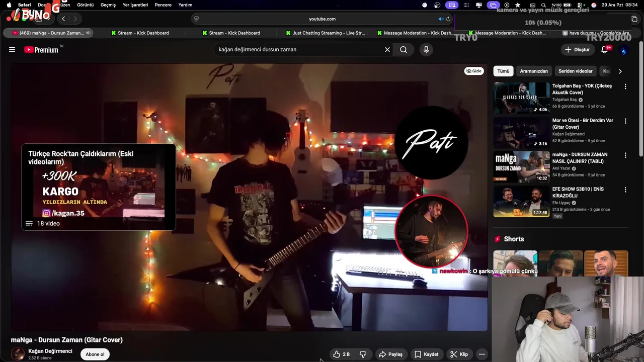Show more filter chips with right arrow
The width and height of the screenshot is (644, 362).
[620, 71]
